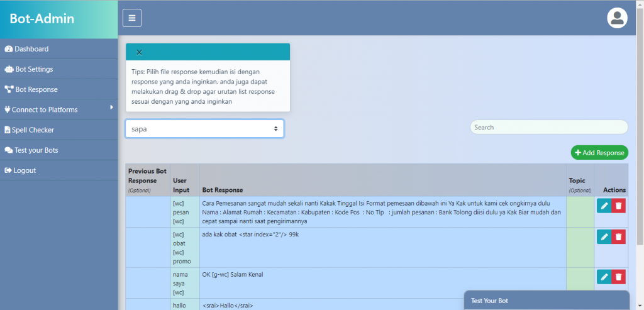
Task: Select the 'ada kak obat' response cell
Action: (383, 248)
